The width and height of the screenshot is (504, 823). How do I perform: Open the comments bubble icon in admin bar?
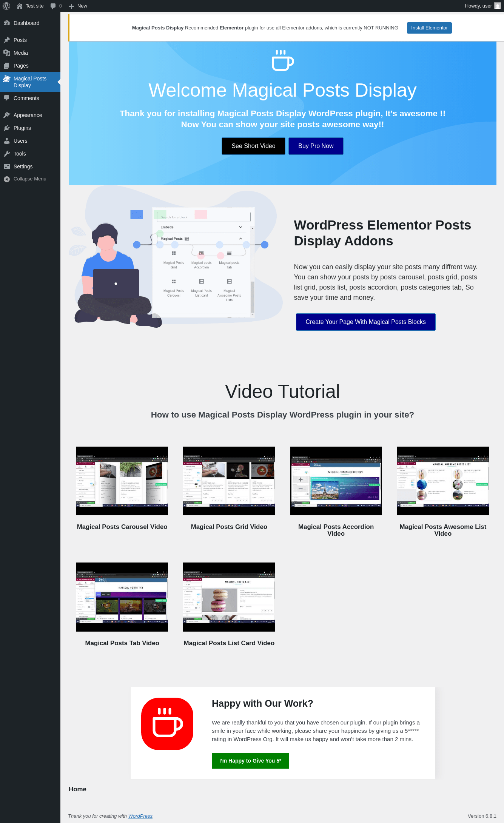tap(53, 6)
